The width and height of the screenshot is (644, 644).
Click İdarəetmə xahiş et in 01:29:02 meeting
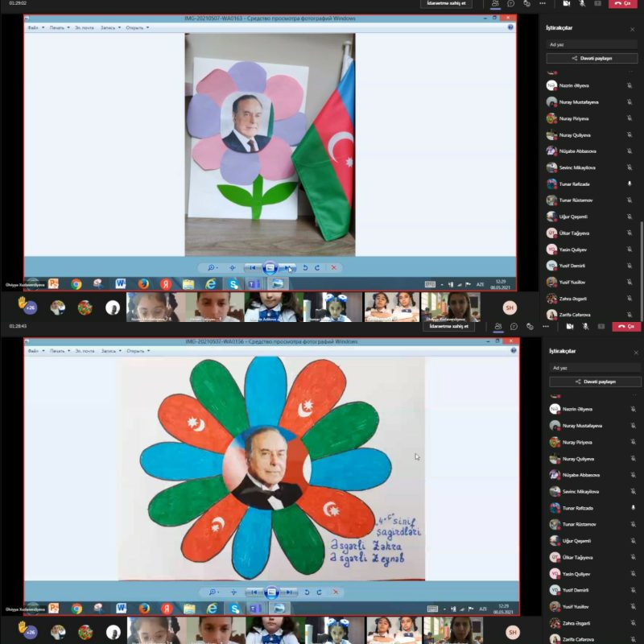pos(446,3)
